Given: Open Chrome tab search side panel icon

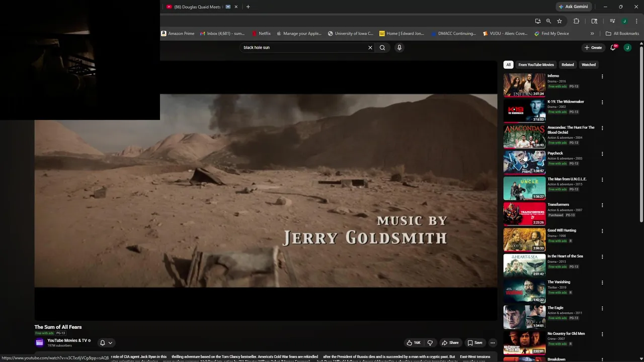Looking at the screenshot, I should coord(594,21).
